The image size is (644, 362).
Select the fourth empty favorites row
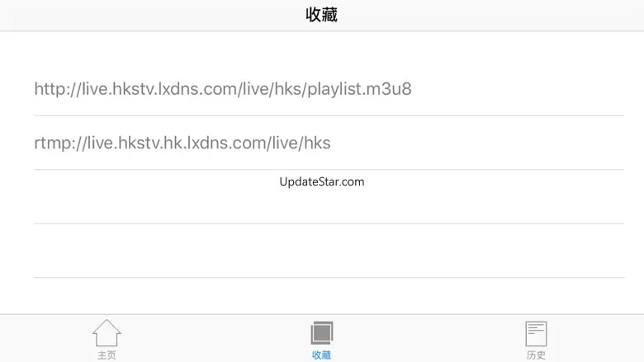click(329, 251)
